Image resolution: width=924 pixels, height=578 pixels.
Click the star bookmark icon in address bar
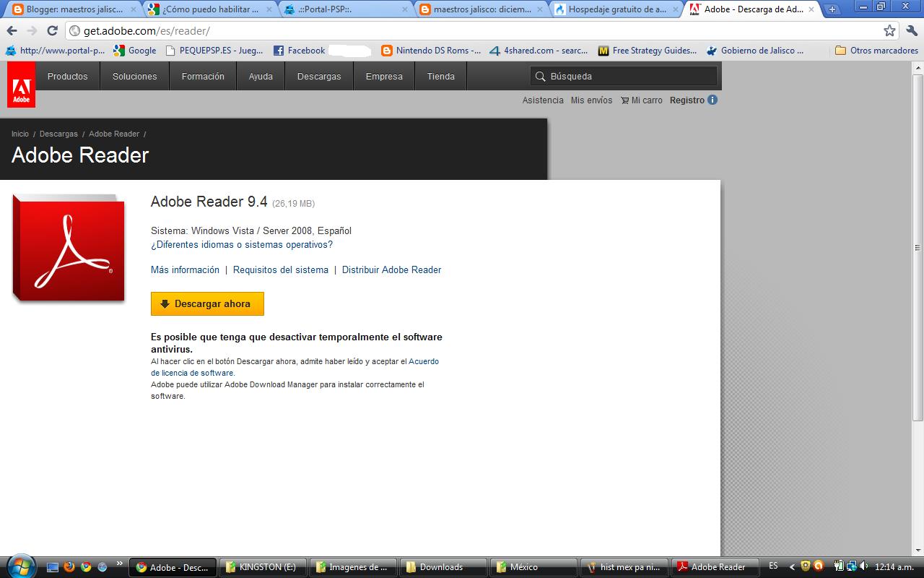pos(891,32)
